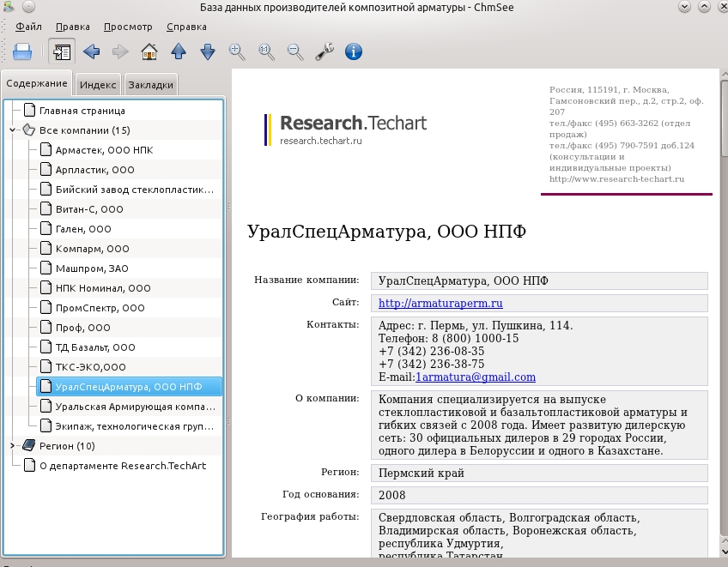The image size is (728, 567).
Task: Select УралСпецАрматура, ООО НПФ tree entry
Action: 129,387
